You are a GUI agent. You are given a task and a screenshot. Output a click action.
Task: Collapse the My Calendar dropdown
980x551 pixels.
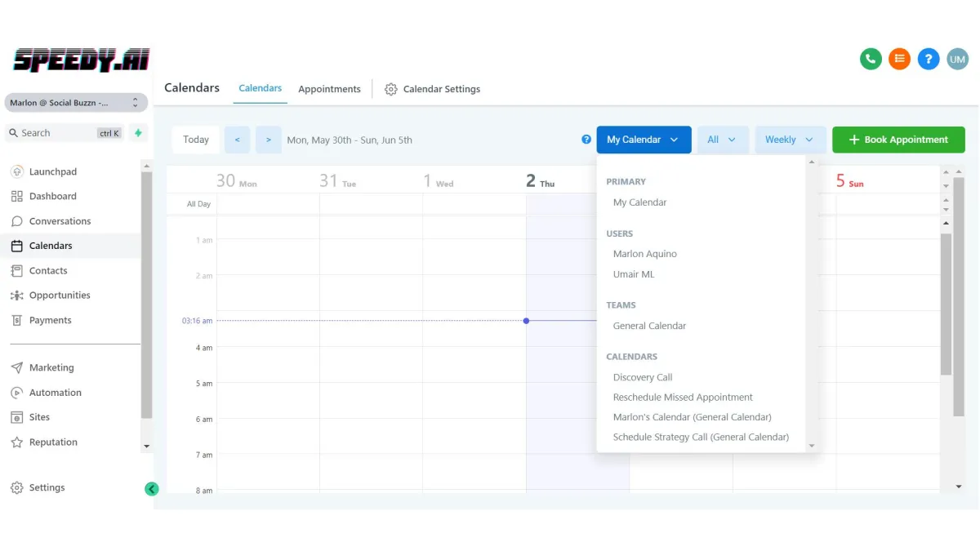tap(644, 140)
